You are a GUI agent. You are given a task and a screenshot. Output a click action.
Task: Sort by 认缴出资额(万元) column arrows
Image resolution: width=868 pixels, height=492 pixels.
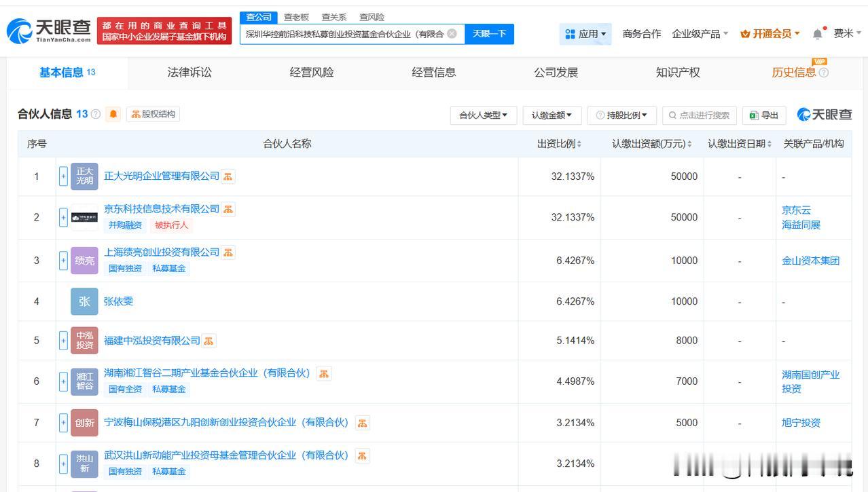tap(689, 144)
